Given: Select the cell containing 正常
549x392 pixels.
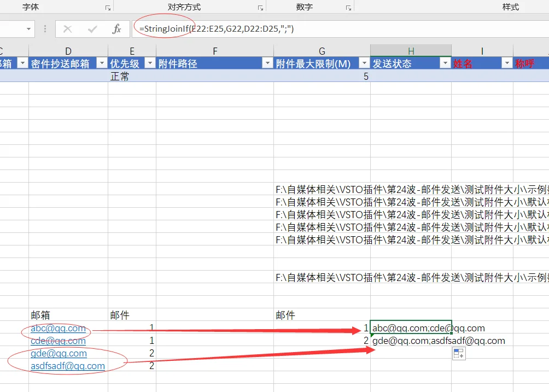Looking at the screenshot, I should click(132, 76).
